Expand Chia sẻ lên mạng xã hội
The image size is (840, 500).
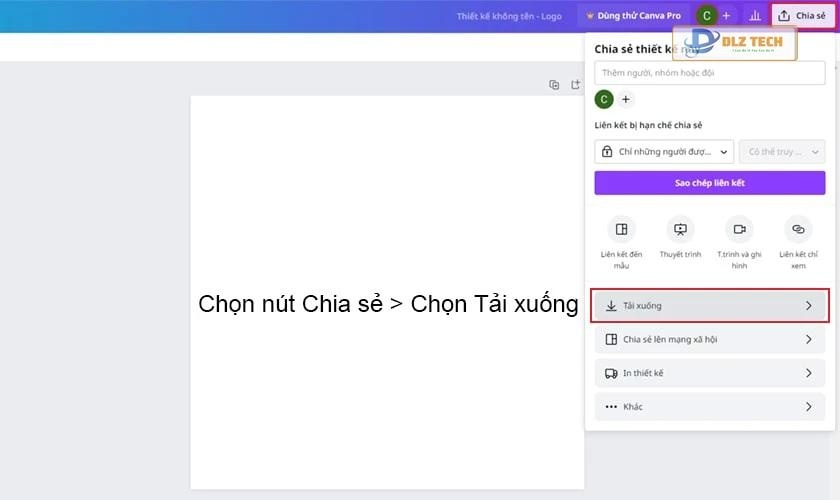pos(709,339)
